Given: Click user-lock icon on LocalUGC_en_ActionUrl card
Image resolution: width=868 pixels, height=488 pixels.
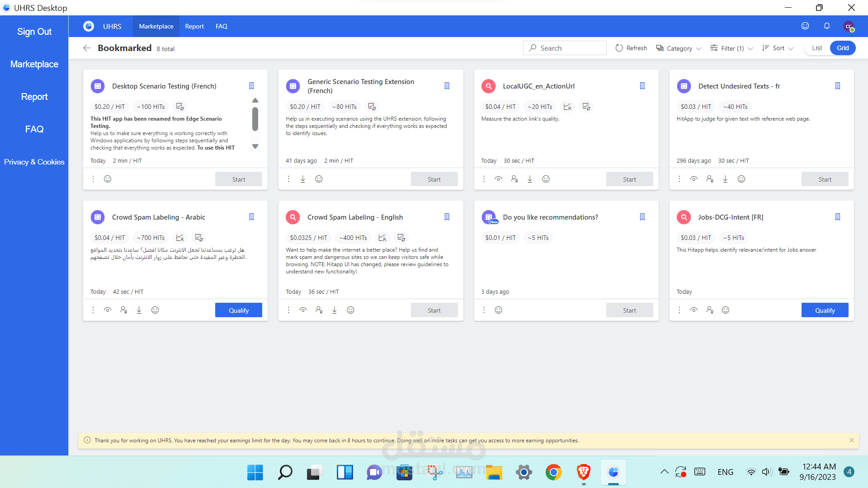Looking at the screenshot, I should click(514, 179).
